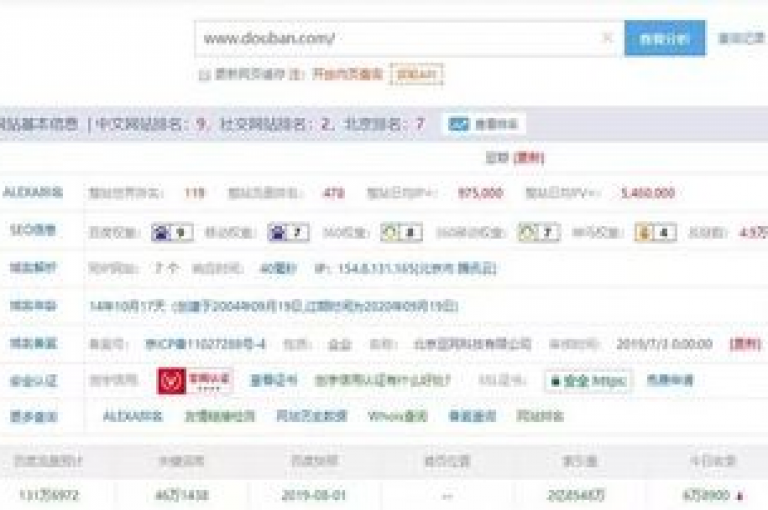Click the www.douban.com/ URL input field
The height and width of the screenshot is (510, 768).
point(409,38)
